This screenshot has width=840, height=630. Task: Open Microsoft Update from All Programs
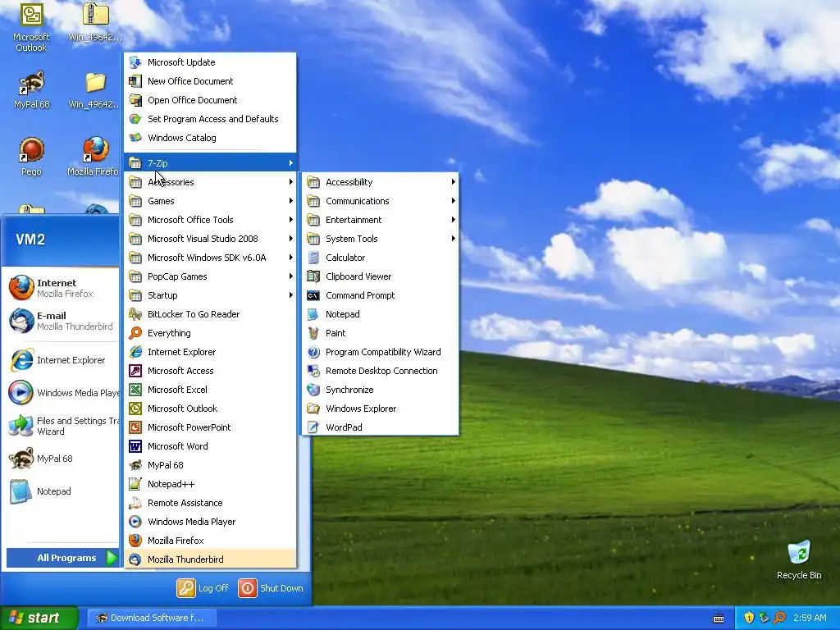click(210, 62)
